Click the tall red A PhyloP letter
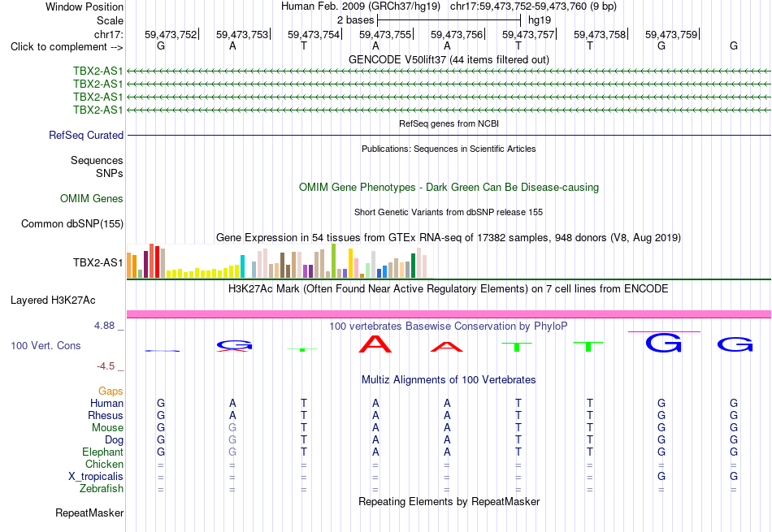The width and height of the screenshot is (772, 532). (375, 344)
